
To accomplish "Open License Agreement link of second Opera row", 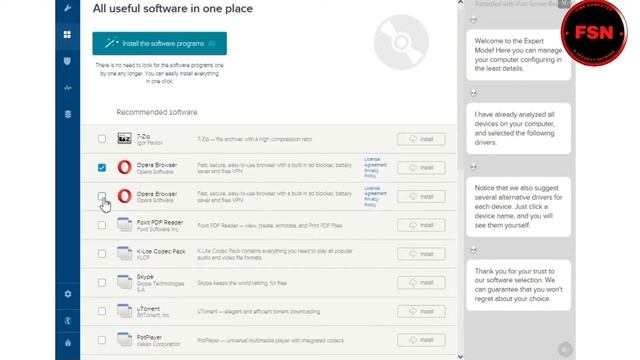I will pyautogui.click(x=375, y=191).
